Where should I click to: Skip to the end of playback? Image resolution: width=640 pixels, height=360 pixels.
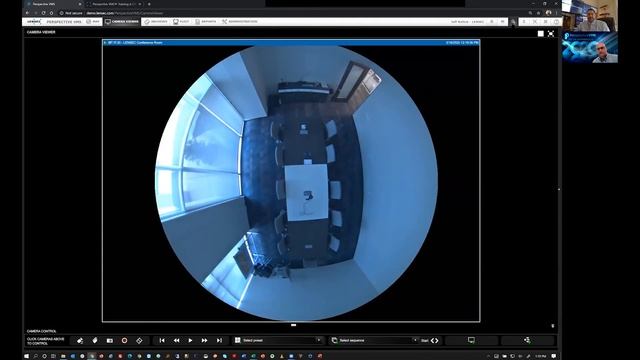[219, 340]
